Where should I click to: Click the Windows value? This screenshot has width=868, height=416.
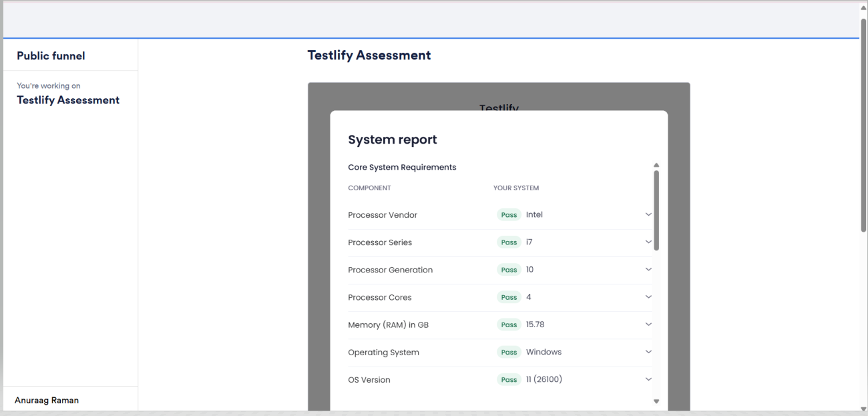pyautogui.click(x=544, y=352)
